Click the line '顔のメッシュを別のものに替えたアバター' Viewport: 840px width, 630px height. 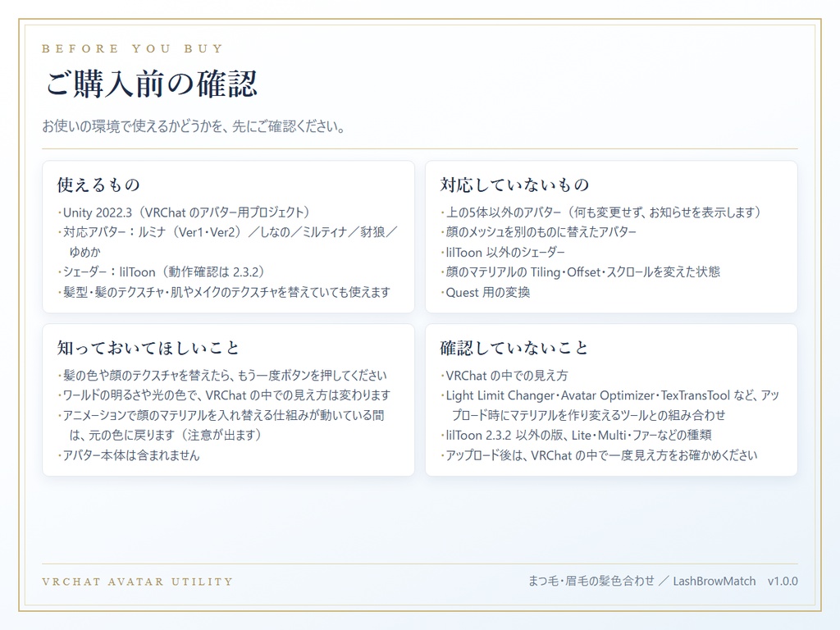point(538,232)
